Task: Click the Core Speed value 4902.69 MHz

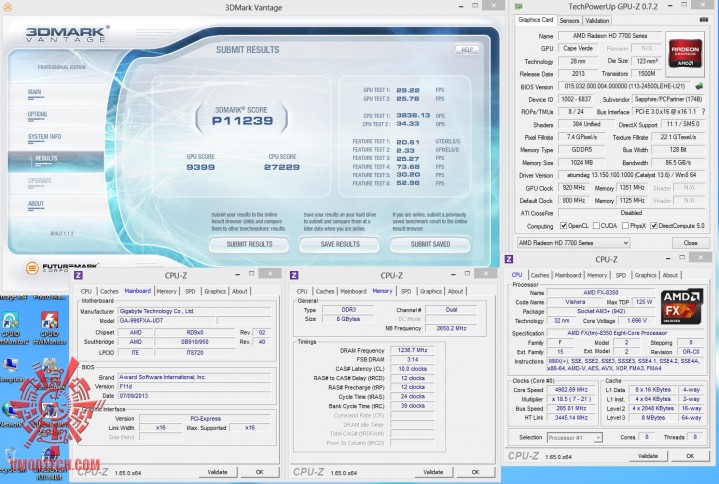Action: [571, 390]
